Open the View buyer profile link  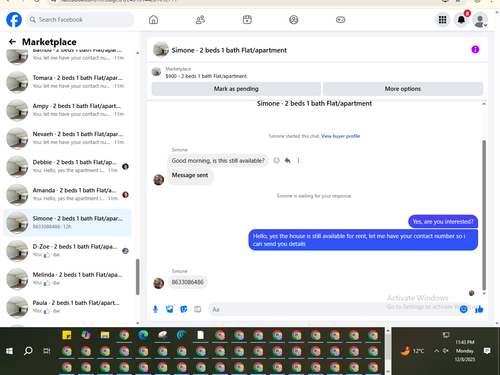340,136
